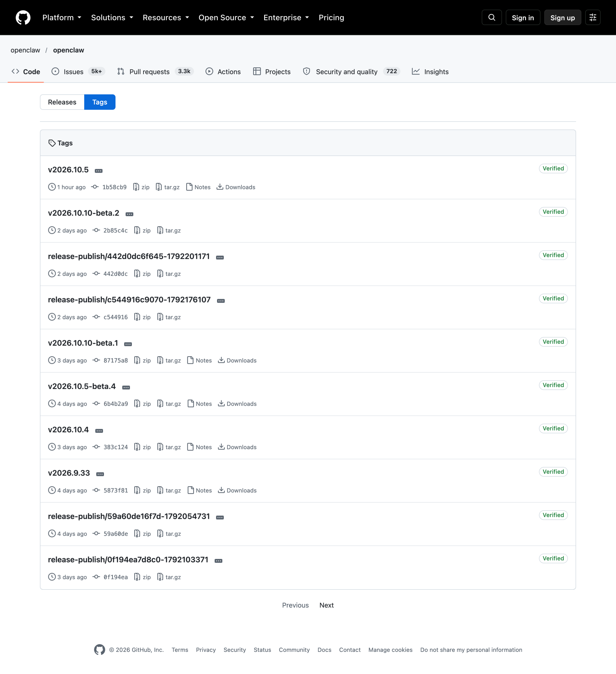
Task: Select the Tags view button
Action: 100,102
